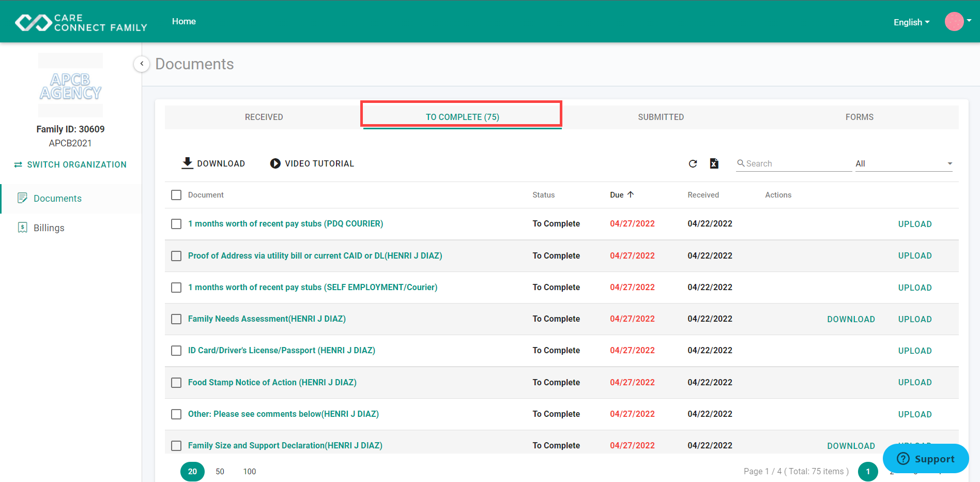Screen dimensions: 980x482
Task: Check the Proof of Address row
Action: (176, 256)
